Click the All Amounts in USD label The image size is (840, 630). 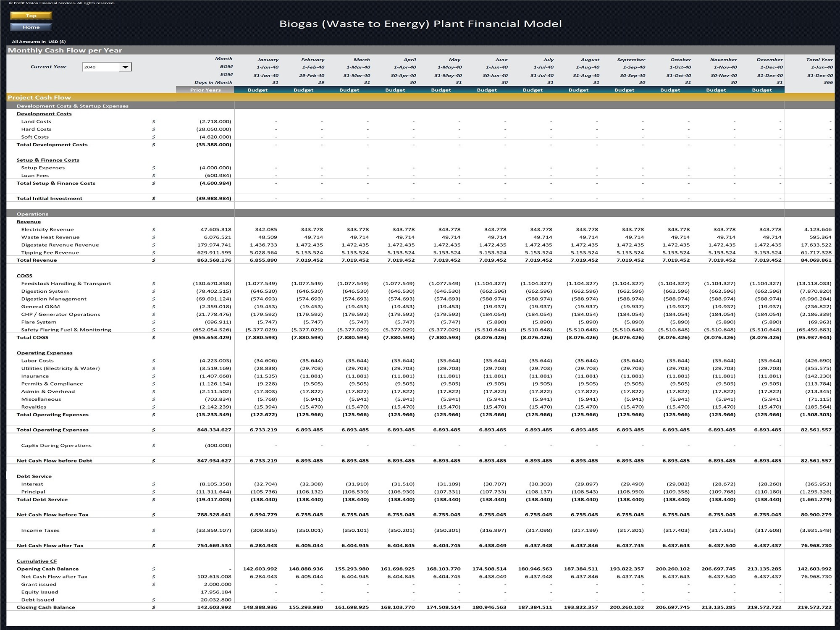39,42
